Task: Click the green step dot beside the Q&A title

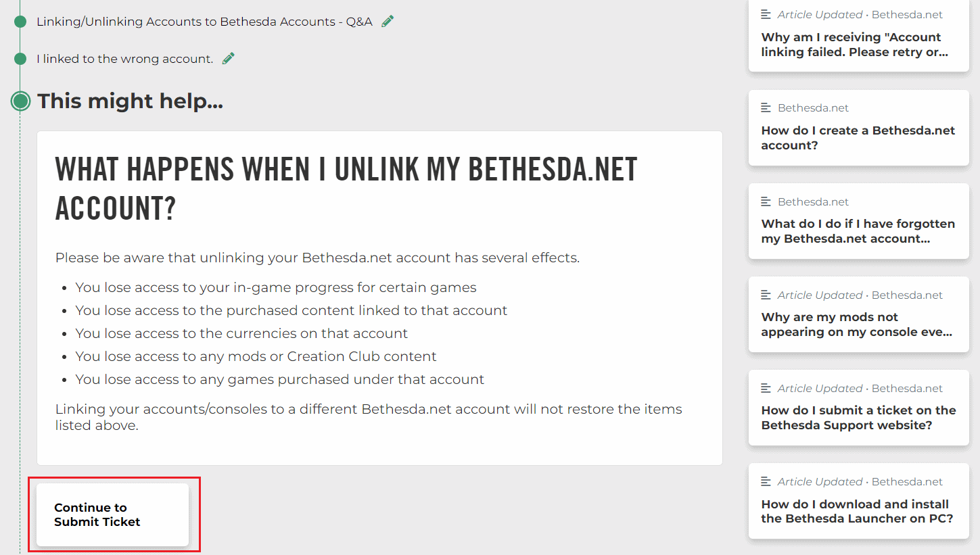Action: pos(20,21)
